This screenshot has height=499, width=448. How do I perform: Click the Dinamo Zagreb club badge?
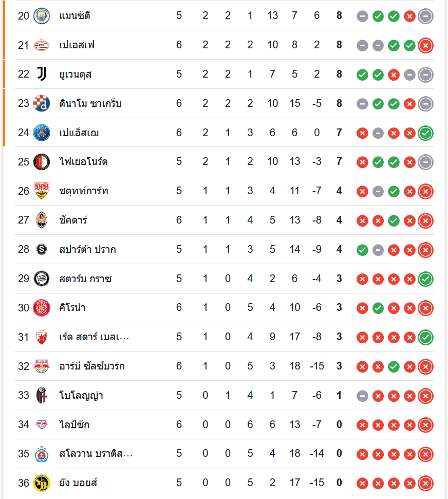41,104
